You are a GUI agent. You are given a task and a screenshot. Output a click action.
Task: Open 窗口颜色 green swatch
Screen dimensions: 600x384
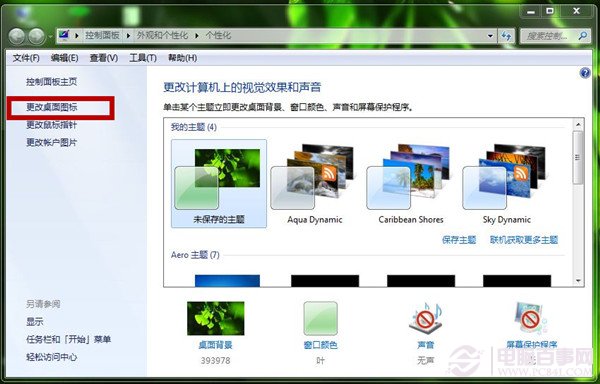[321, 318]
